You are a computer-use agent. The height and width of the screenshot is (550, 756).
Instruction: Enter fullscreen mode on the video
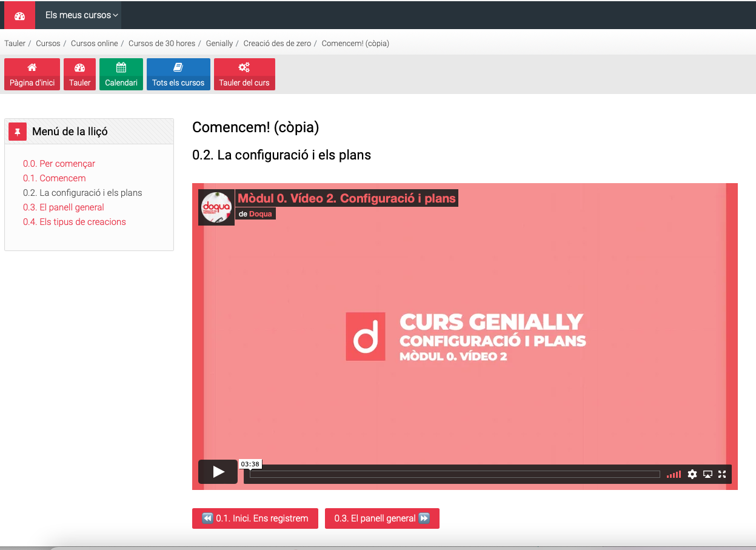[722, 474]
